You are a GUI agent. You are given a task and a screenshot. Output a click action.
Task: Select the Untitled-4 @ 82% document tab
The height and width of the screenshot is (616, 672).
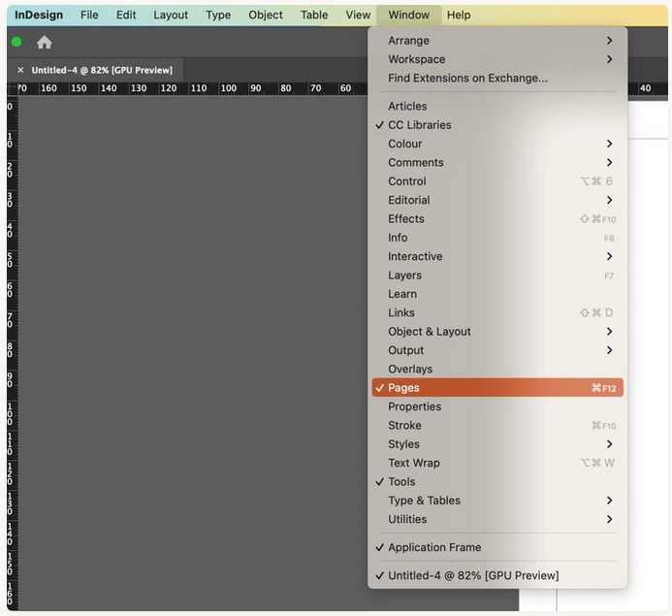tap(102, 70)
